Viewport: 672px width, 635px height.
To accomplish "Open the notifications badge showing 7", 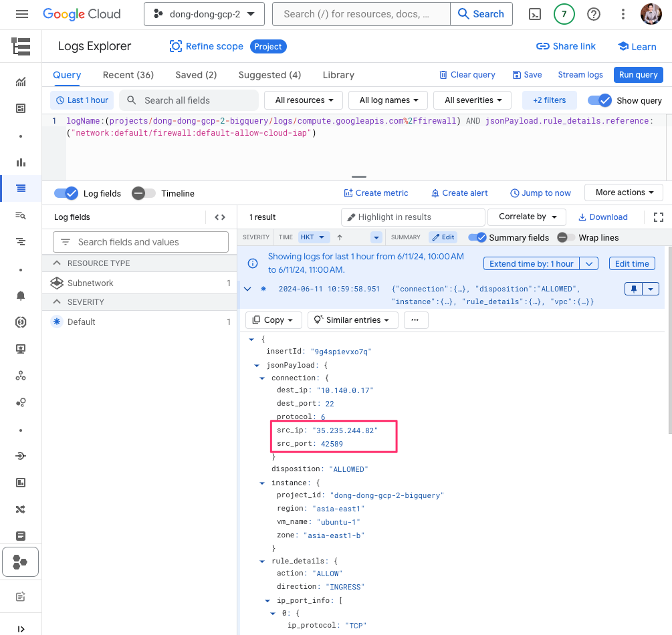I will (564, 14).
